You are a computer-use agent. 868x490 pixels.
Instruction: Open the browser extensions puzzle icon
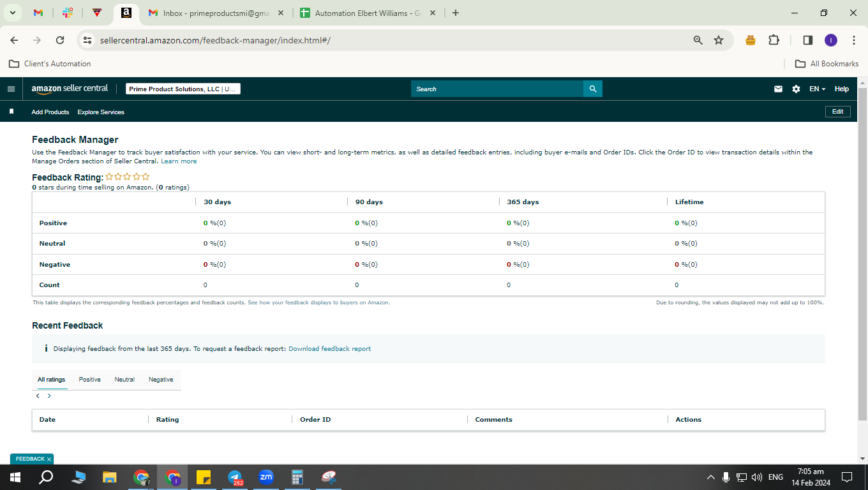pos(774,40)
